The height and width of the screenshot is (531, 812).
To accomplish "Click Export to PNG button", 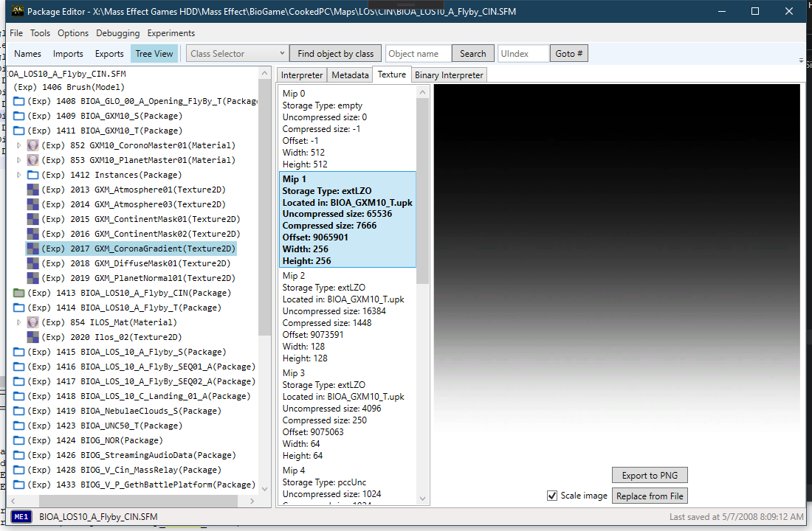I will point(650,475).
